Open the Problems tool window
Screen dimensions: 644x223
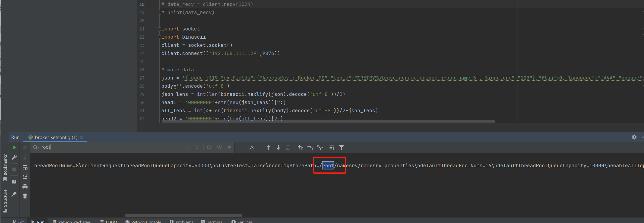pos(182,221)
